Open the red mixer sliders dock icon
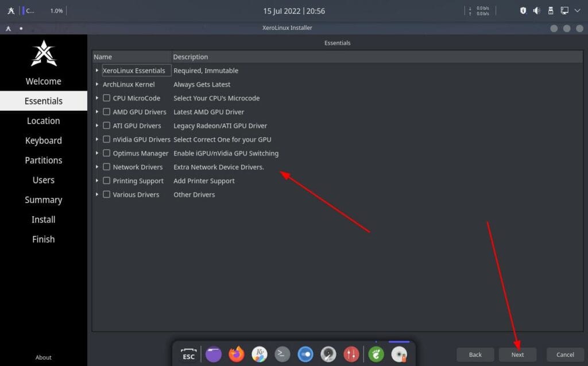Viewport: 588px width, 366px height. point(351,355)
